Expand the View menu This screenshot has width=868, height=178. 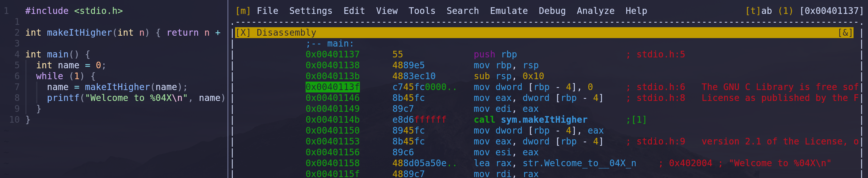[386, 11]
